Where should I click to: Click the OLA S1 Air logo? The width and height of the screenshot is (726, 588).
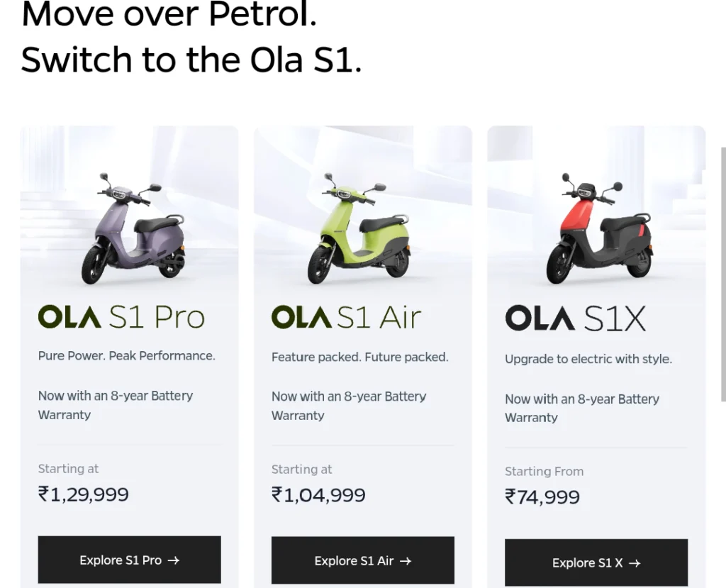(x=346, y=317)
